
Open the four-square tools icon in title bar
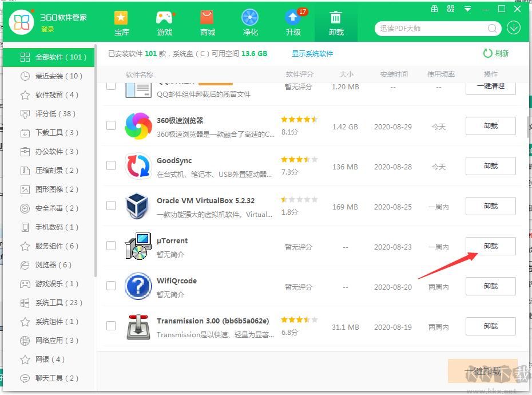coord(451,9)
